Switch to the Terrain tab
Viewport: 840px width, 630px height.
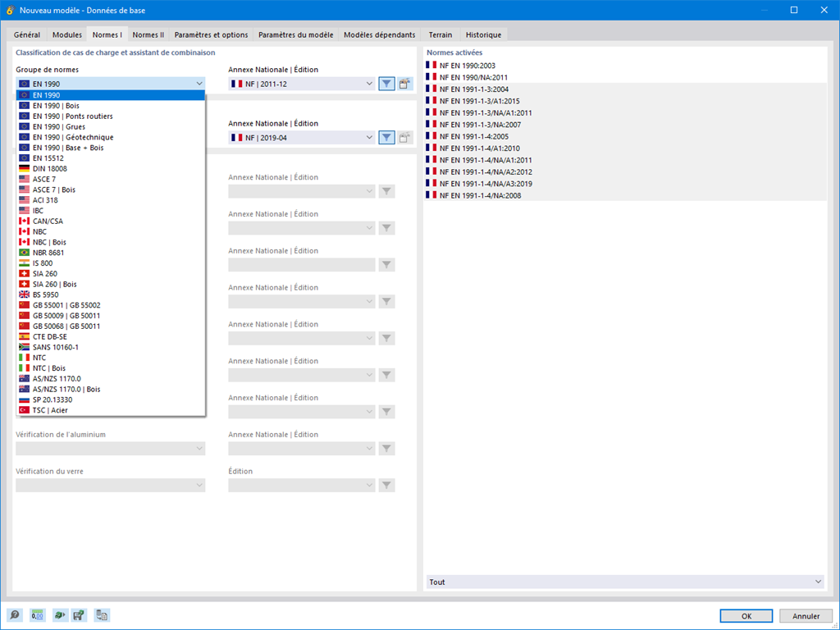coord(441,34)
